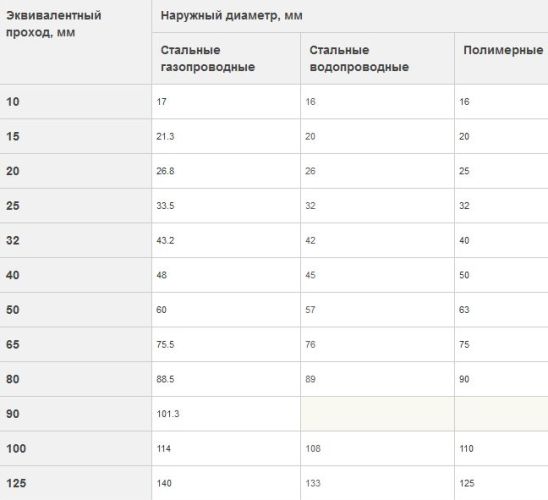The image size is (548, 500).
Task: Click the cell showing 101.3
Action: tap(226, 414)
